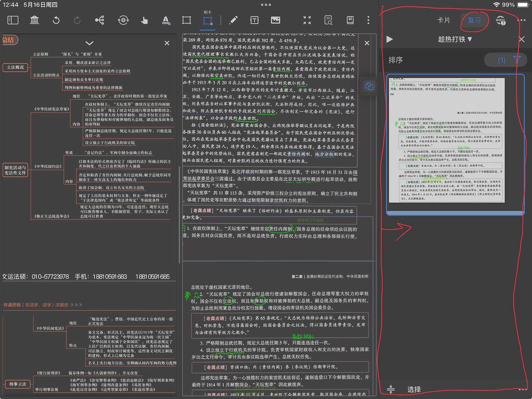532x399 pixels.
Task: Select the 《中华民国宪法草案》 branch
Action: tap(52, 109)
